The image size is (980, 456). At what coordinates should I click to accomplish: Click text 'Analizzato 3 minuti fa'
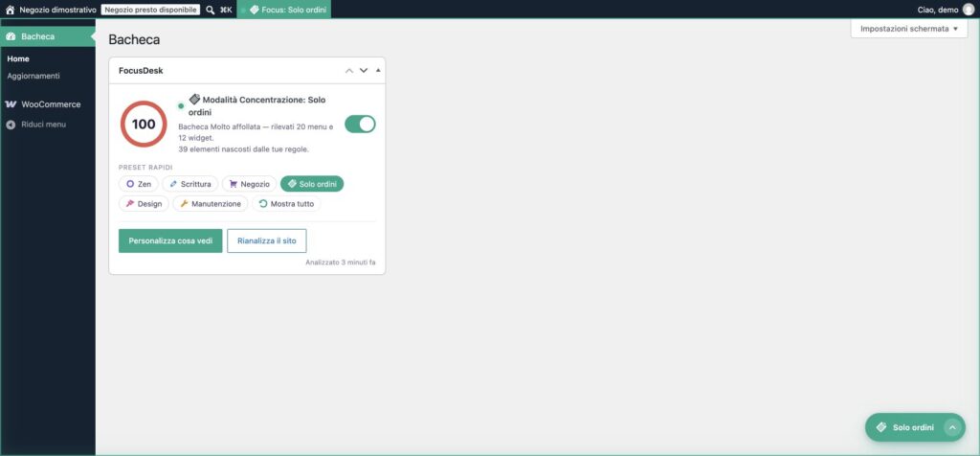tap(341, 262)
